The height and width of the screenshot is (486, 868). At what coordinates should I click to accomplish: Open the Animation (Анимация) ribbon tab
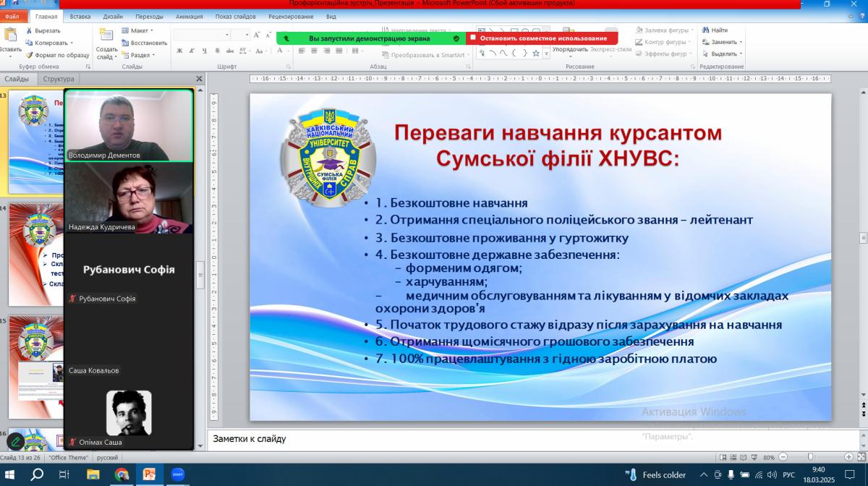click(x=189, y=16)
